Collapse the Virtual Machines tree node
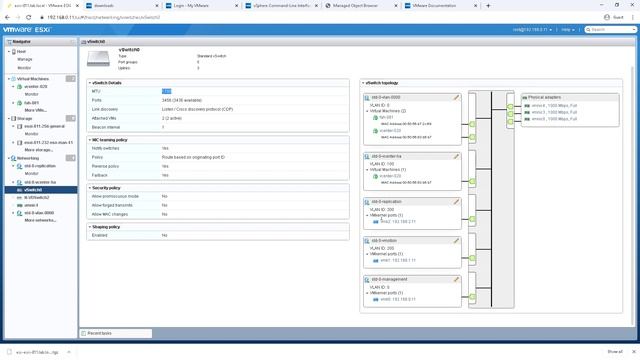The height and width of the screenshot is (360, 640). pos(9,79)
